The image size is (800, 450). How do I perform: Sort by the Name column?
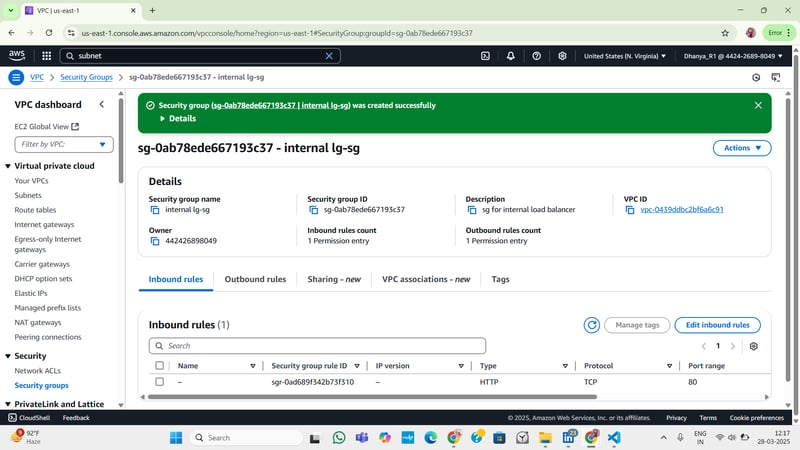253,366
